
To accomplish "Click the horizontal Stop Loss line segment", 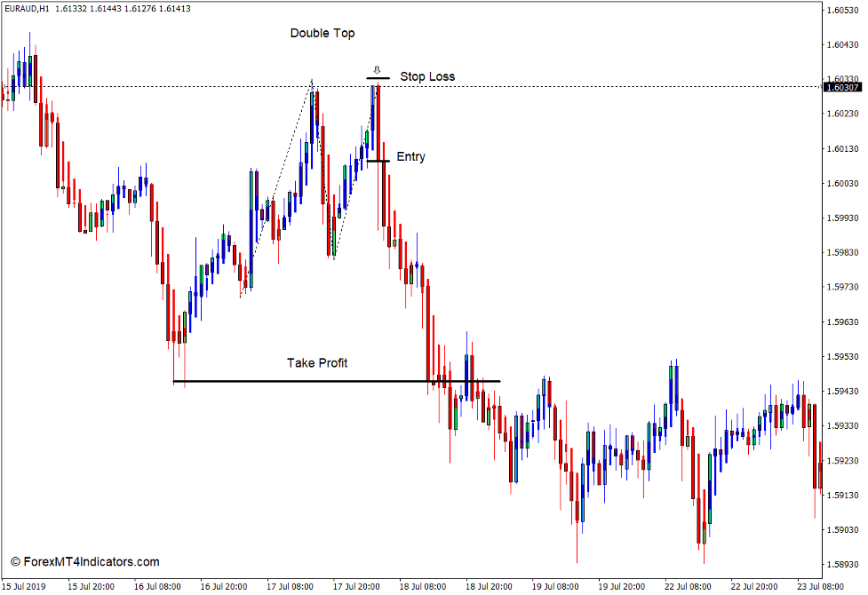I will coord(378,79).
